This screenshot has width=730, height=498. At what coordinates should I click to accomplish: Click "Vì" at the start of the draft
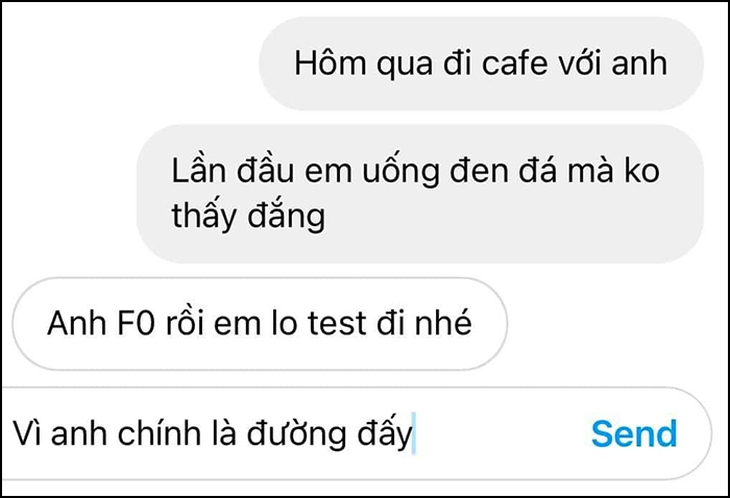coord(27,433)
